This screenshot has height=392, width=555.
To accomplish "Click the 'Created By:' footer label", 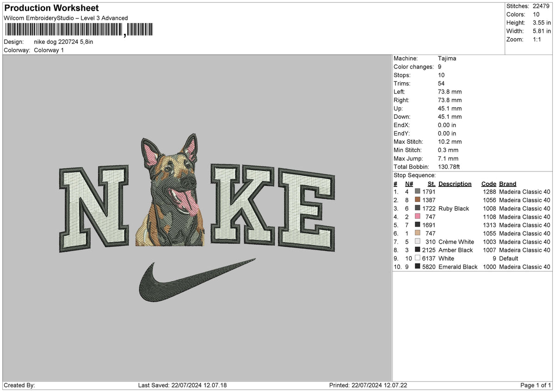I will 19,385.
